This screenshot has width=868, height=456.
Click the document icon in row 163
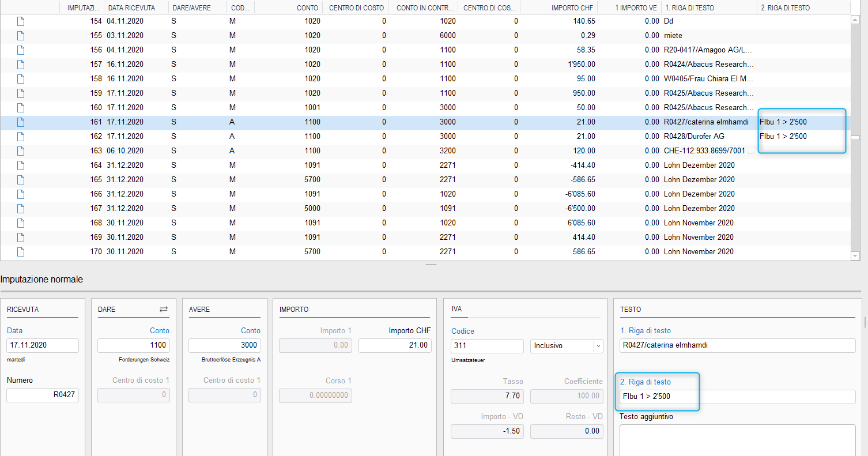(x=21, y=150)
